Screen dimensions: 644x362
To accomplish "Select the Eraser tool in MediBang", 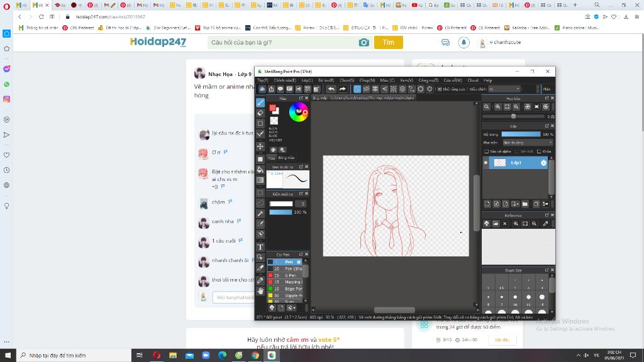I will pos(260,113).
